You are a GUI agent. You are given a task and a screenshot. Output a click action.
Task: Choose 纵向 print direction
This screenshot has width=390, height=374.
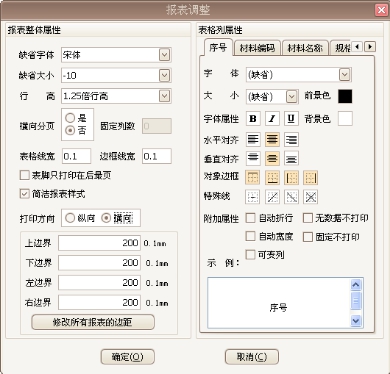(70, 218)
